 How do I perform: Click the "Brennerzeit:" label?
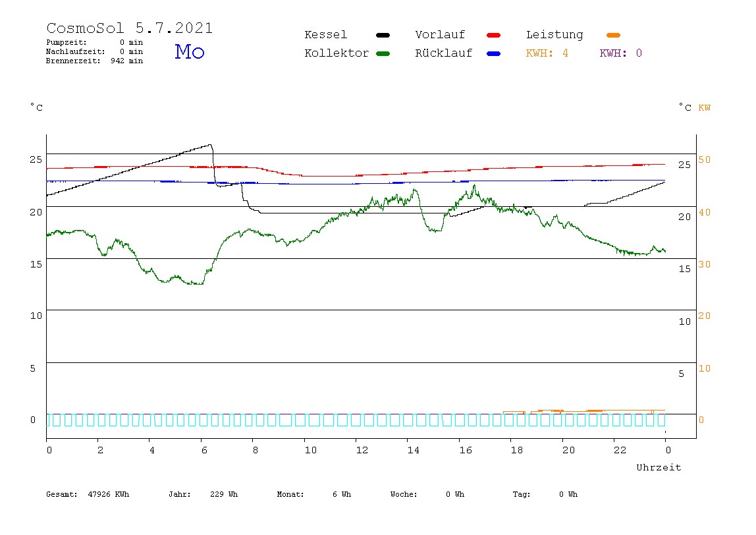coord(73,61)
